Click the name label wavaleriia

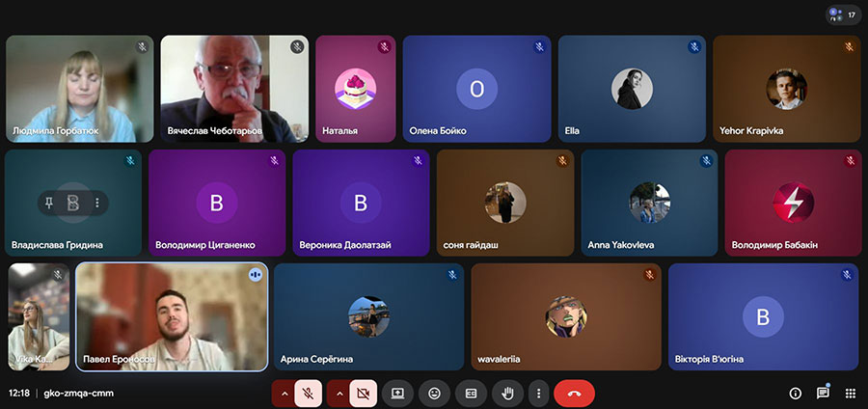pyautogui.click(x=500, y=359)
